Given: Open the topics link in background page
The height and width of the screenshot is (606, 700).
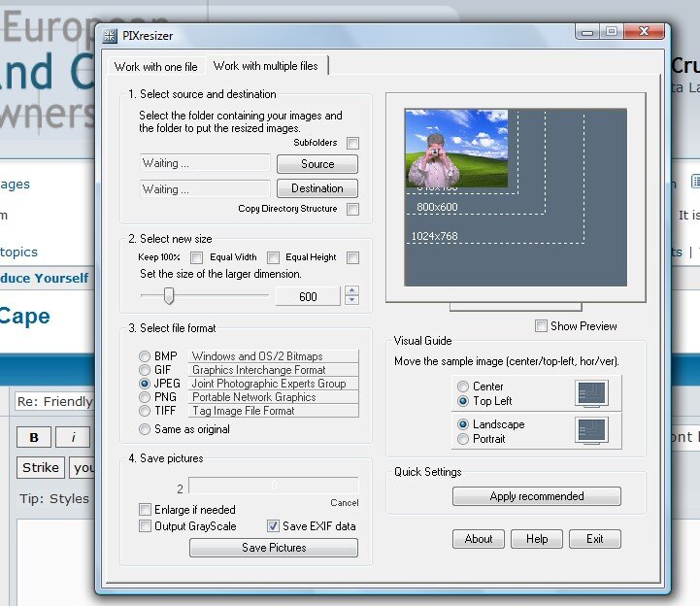Looking at the screenshot, I should pos(18,252).
